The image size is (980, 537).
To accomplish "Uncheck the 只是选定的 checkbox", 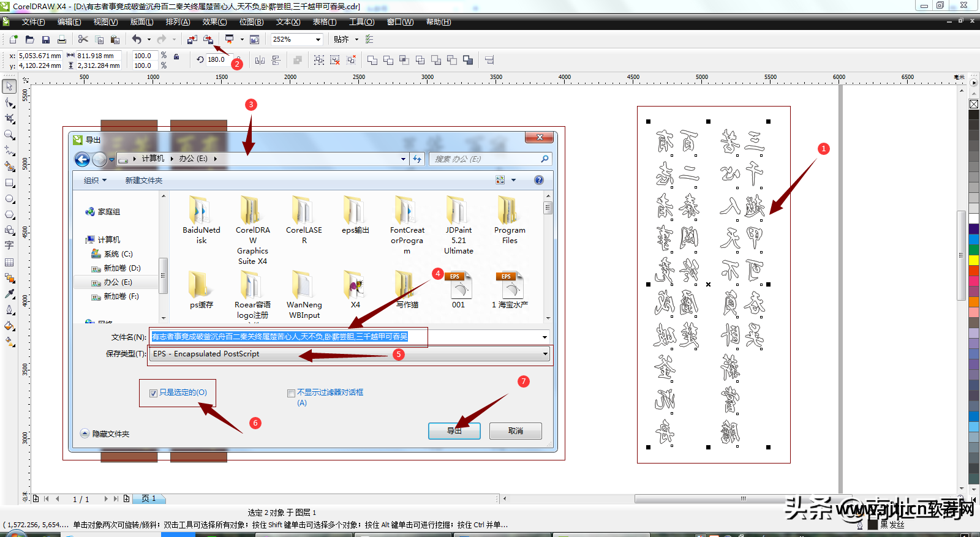I will coord(153,393).
